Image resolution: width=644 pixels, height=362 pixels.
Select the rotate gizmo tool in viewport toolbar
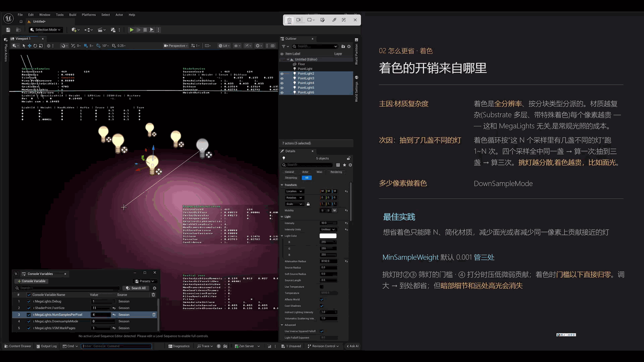point(35,46)
